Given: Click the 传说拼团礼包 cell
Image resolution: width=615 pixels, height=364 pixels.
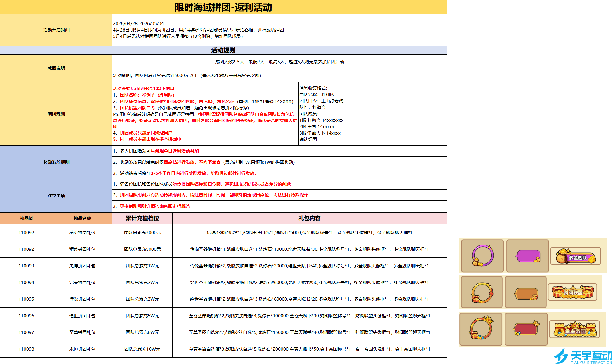Looking at the screenshot, I should [82, 299].
